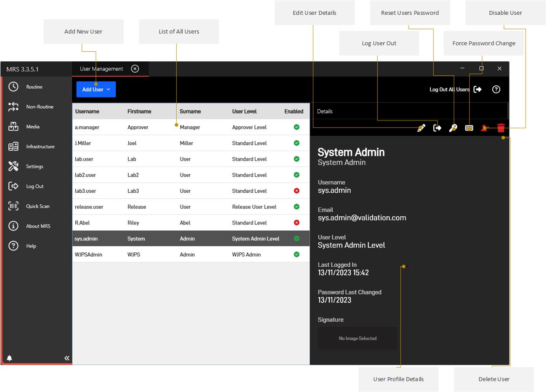The width and height of the screenshot is (546, 392).
Task: Click the Disable User icon
Action: (x=485, y=128)
